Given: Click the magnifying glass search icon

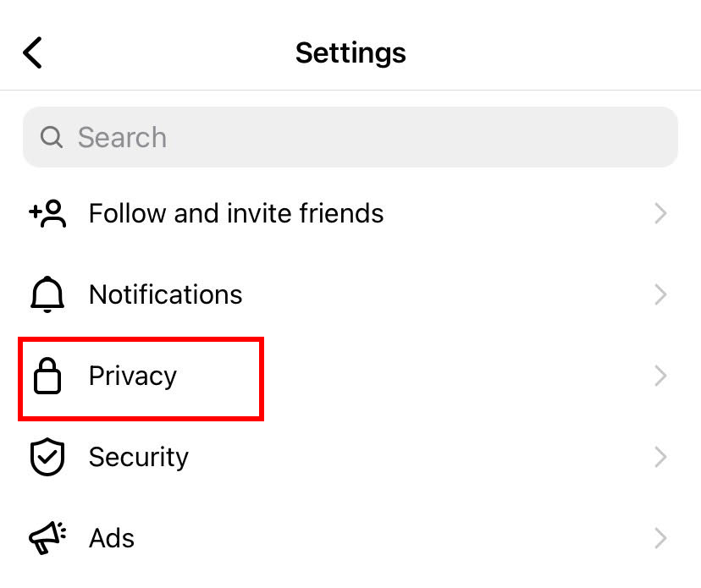Looking at the screenshot, I should 52,137.
